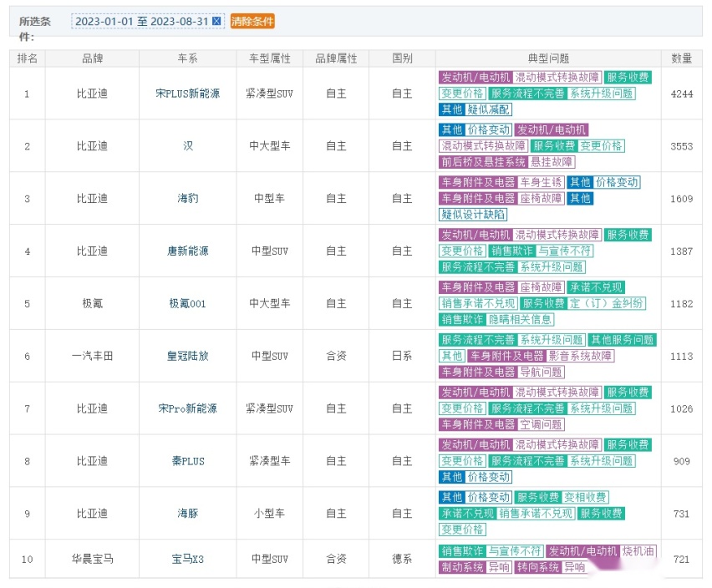Screen dimensions: 712x588
Task: Click 座椅故障 tag in the 海豹 row
Action: 541,198
